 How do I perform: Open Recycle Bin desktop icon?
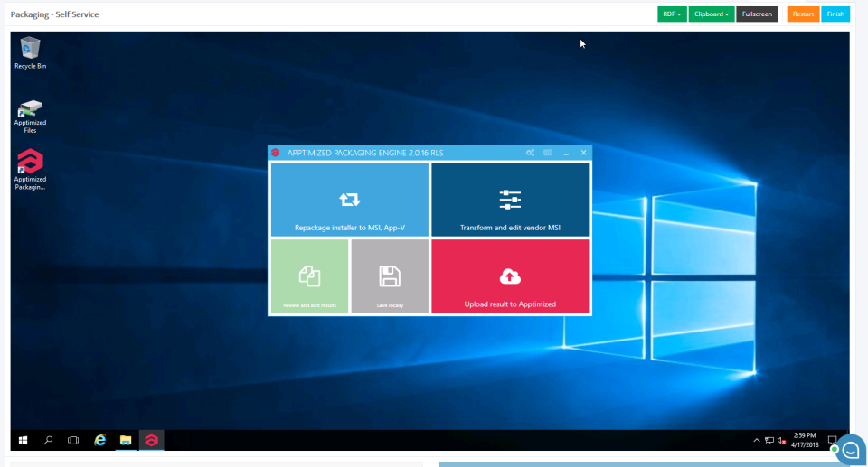coord(30,53)
